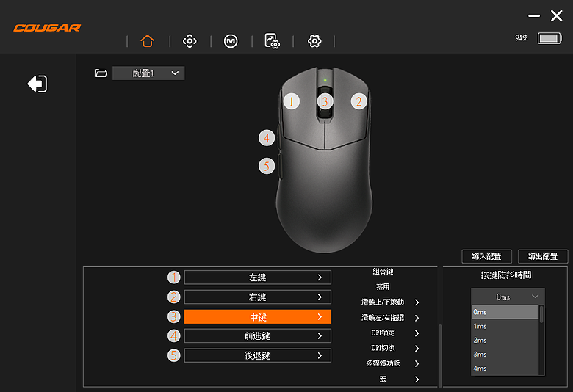573x392 pixels.
Task: Select 0ms in debounce list
Action: pyautogui.click(x=505, y=312)
